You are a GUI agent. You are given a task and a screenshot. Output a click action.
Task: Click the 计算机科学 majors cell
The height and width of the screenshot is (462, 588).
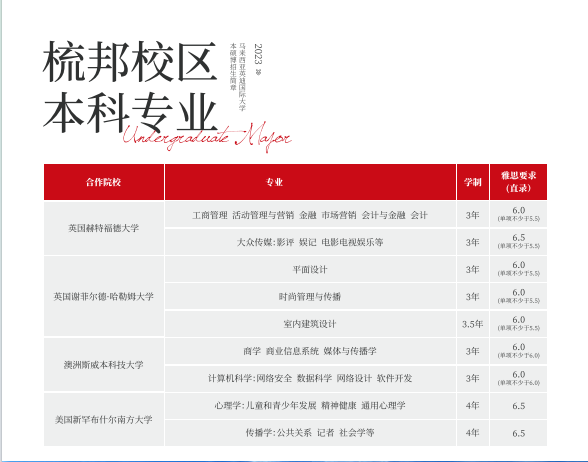[x=310, y=378]
